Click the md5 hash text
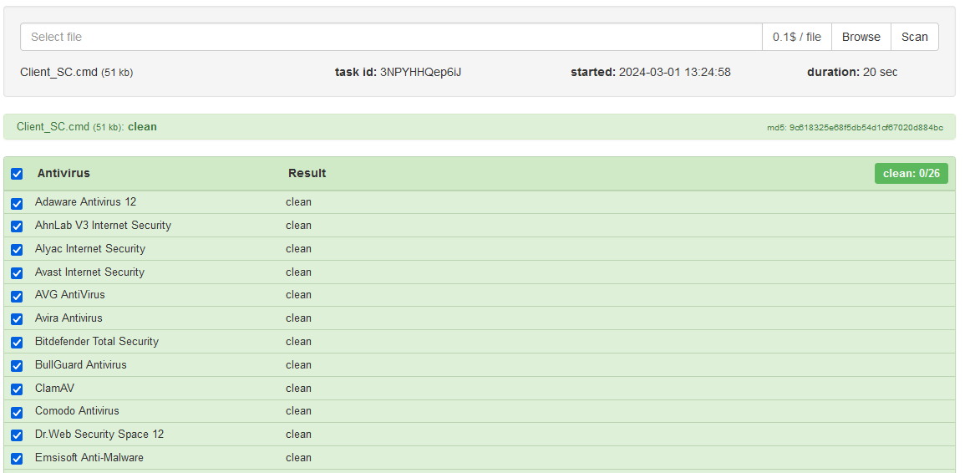 pyautogui.click(x=855, y=128)
